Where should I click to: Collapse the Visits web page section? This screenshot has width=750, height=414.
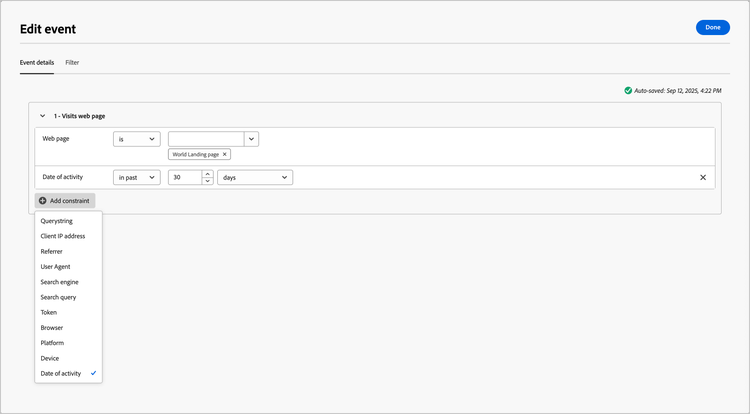(42, 116)
